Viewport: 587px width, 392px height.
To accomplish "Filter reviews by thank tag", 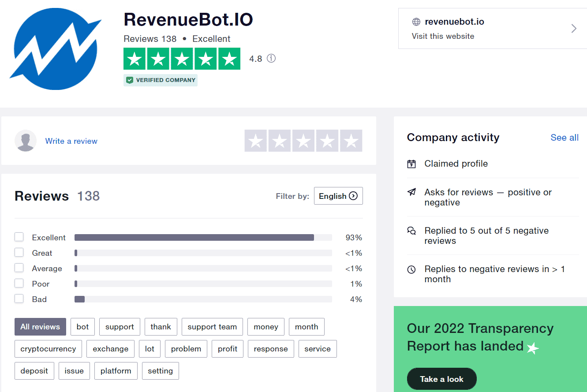I will pyautogui.click(x=161, y=327).
